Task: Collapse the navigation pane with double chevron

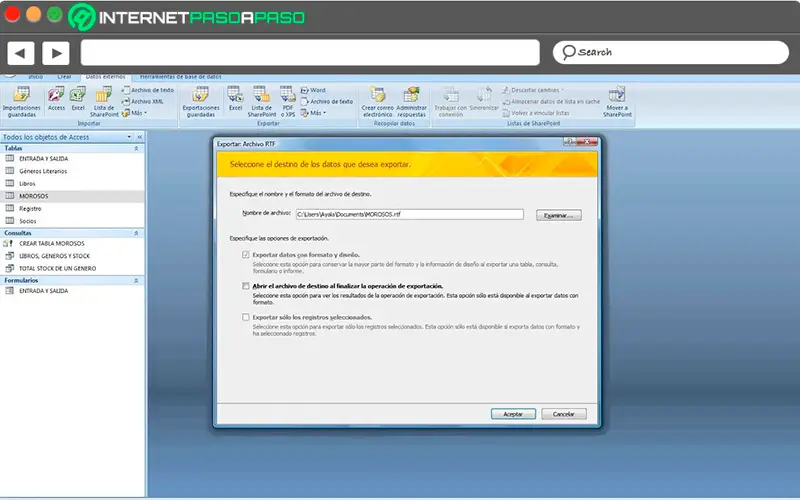Action: [x=140, y=137]
